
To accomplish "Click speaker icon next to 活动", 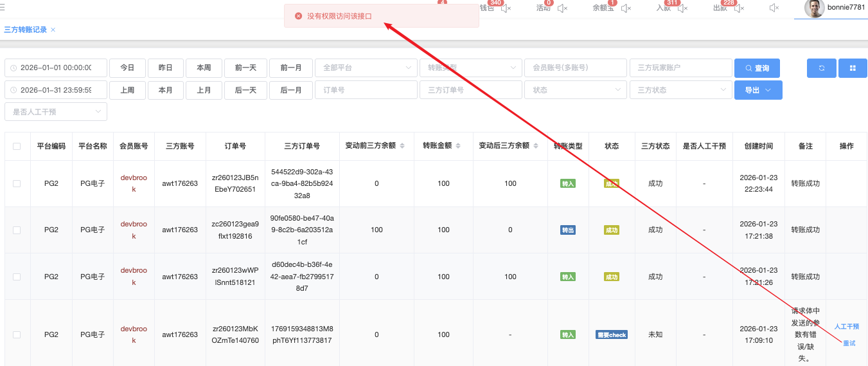I will click(562, 8).
